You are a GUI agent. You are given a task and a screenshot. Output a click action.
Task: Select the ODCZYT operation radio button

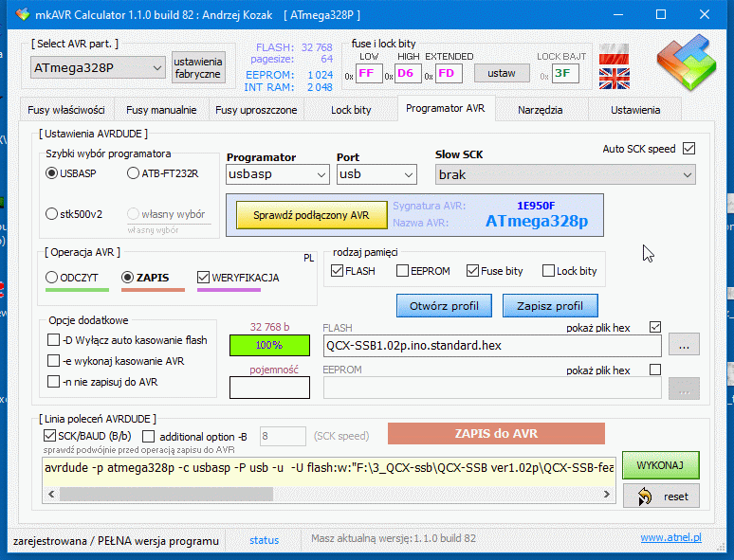[52, 278]
